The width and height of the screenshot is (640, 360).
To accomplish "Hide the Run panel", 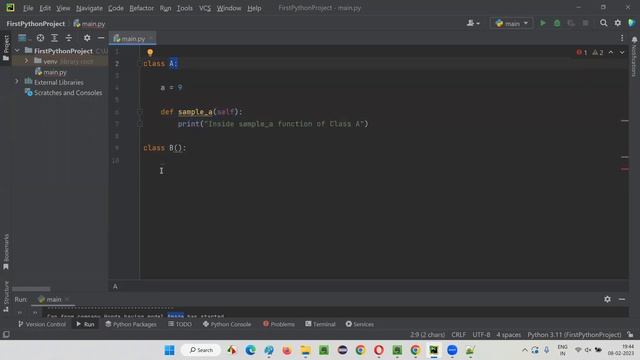I will click(x=622, y=299).
